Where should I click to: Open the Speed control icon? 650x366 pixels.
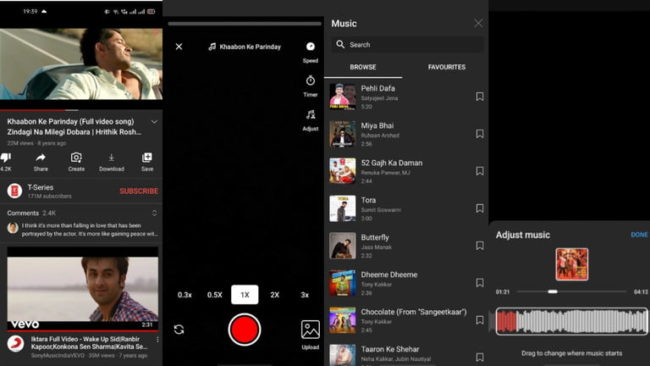click(x=310, y=46)
